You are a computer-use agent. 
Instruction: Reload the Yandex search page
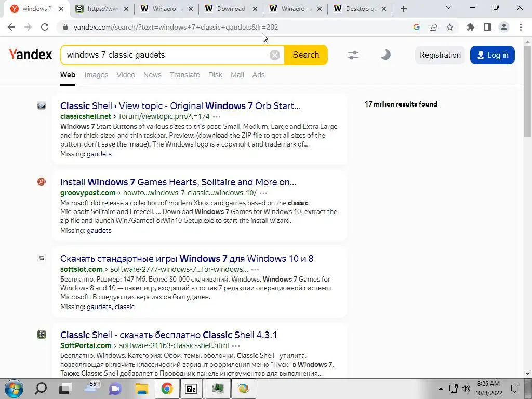[x=45, y=27]
